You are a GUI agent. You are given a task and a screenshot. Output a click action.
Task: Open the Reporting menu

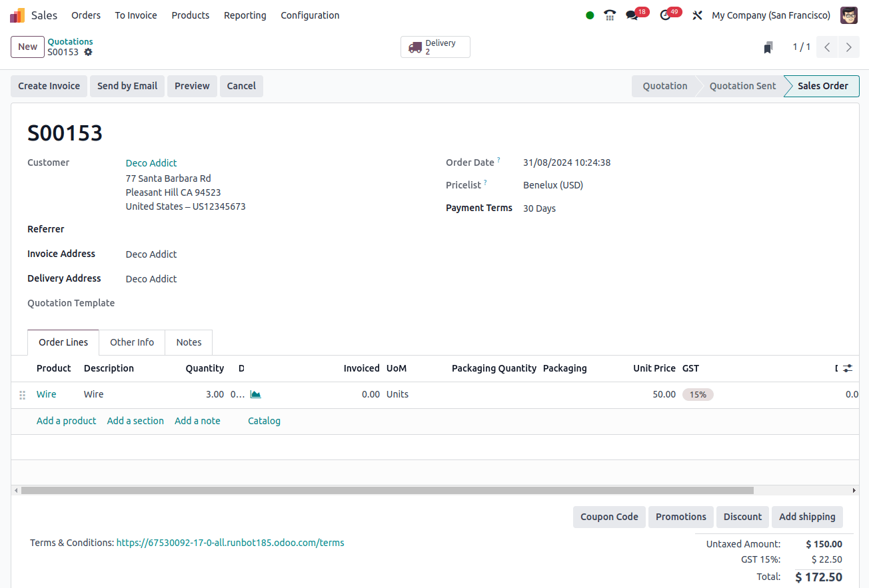pos(245,15)
